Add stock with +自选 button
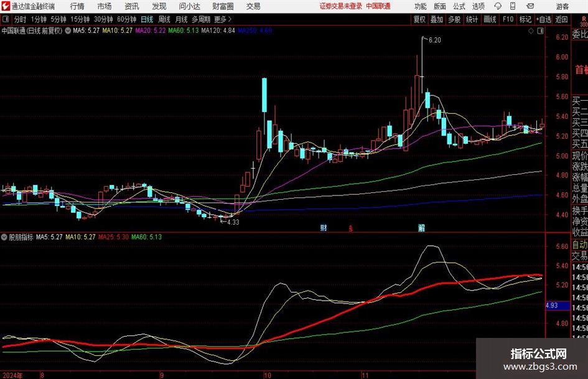 point(543,19)
